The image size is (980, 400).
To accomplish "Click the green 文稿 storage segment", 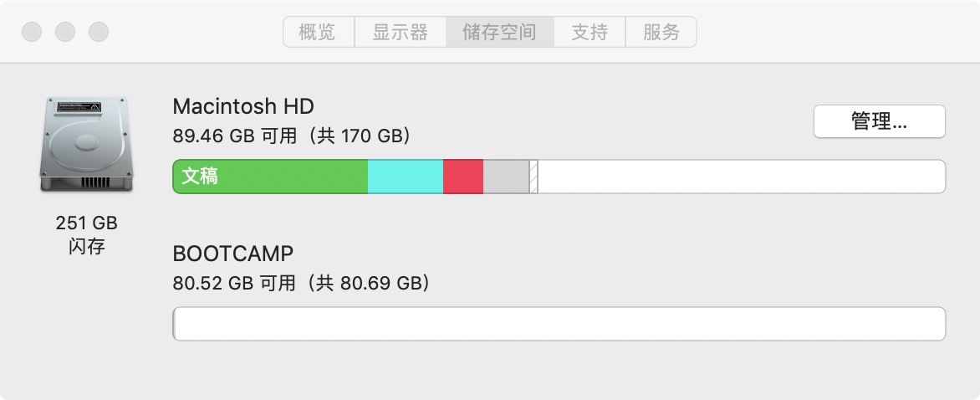I will [270, 177].
